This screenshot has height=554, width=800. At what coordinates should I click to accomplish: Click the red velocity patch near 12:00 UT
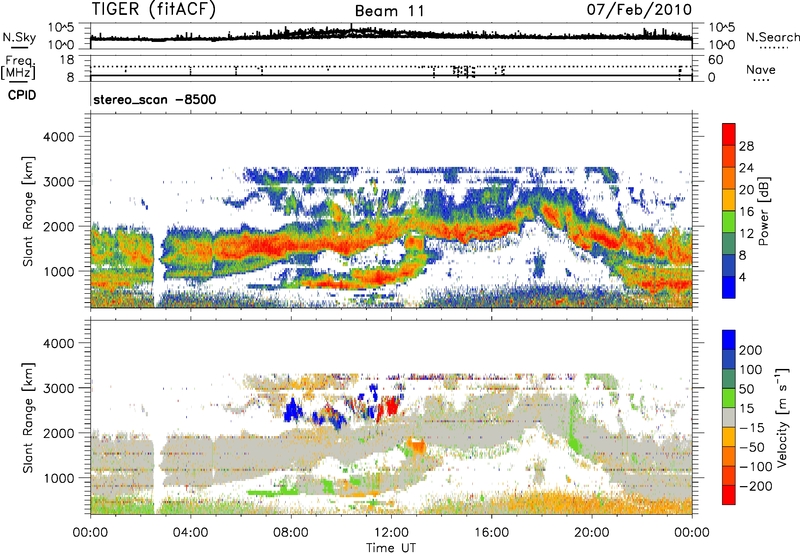coord(391,406)
